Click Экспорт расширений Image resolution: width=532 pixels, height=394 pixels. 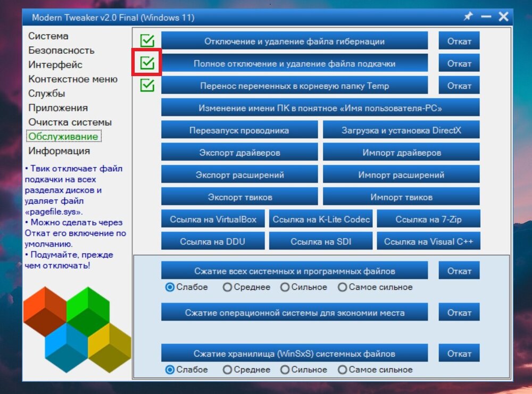point(239,174)
